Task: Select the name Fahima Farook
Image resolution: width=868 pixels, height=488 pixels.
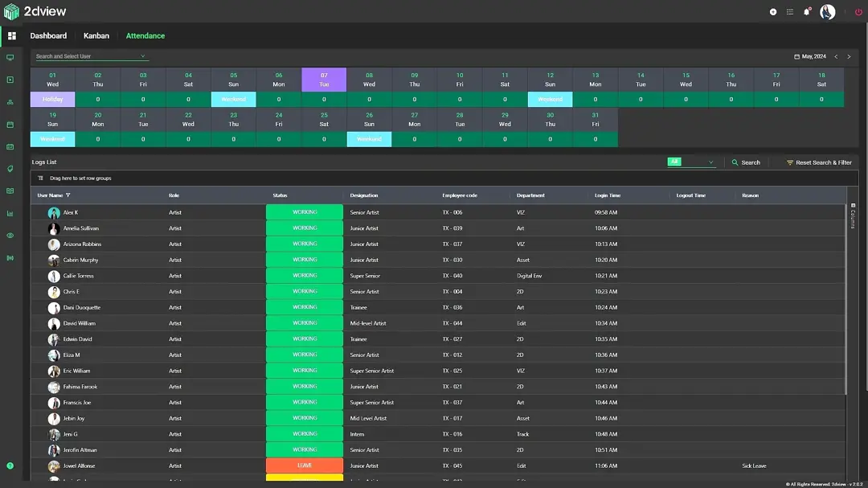Action: pyautogui.click(x=80, y=387)
